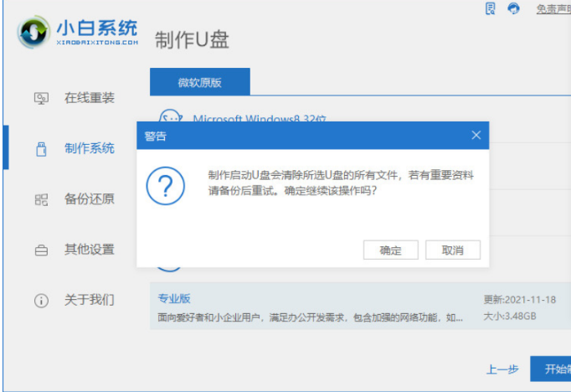Click the document search icon at top
This screenshot has width=571, height=392.
[491, 8]
